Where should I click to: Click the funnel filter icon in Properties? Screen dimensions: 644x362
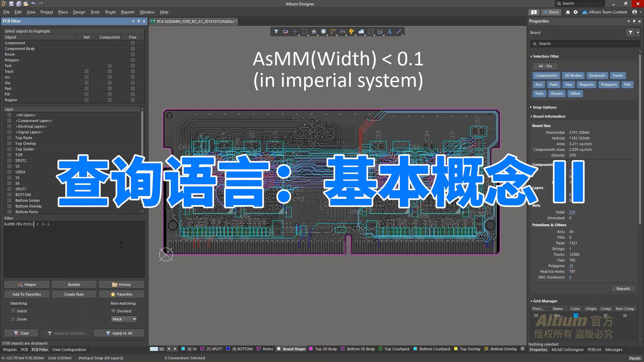pyautogui.click(x=631, y=33)
